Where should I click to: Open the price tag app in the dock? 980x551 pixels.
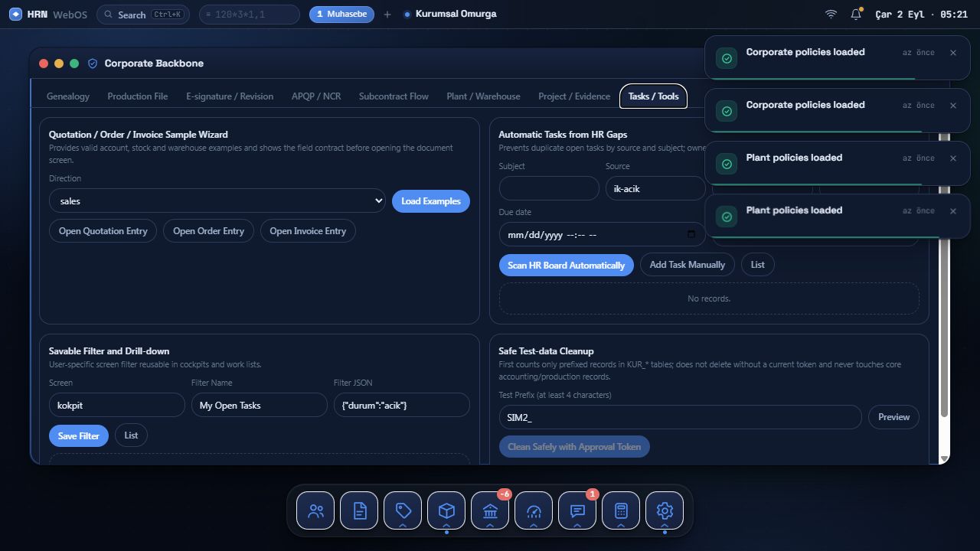point(403,510)
